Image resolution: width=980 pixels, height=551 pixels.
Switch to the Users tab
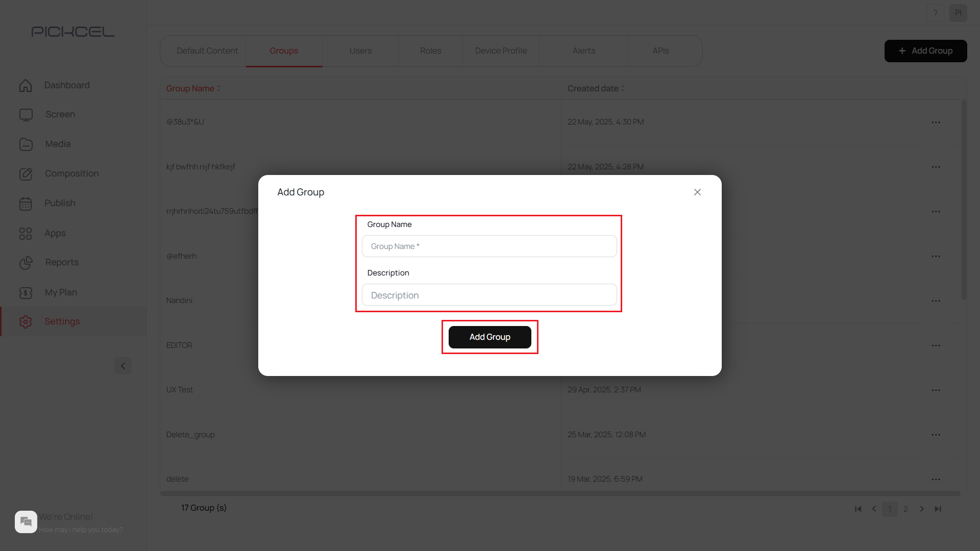360,51
